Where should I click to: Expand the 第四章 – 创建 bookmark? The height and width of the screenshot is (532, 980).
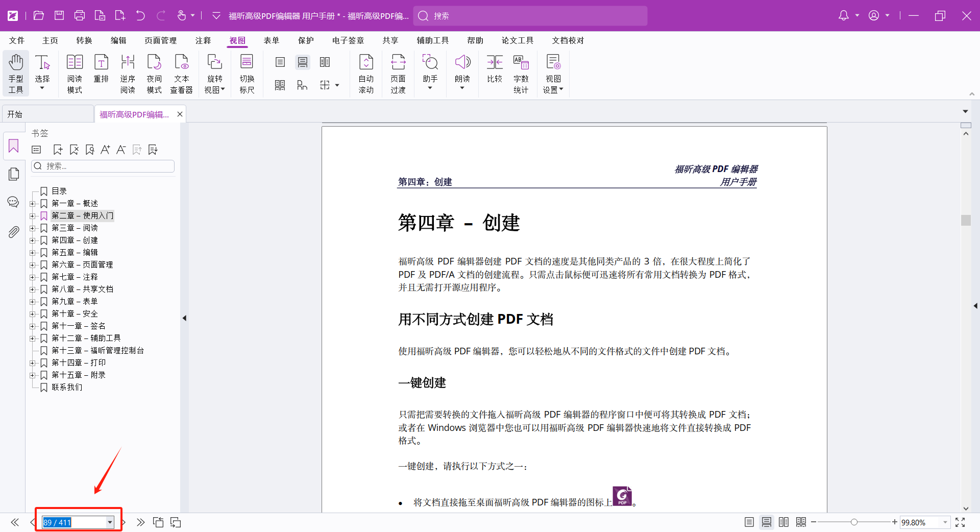coord(32,240)
